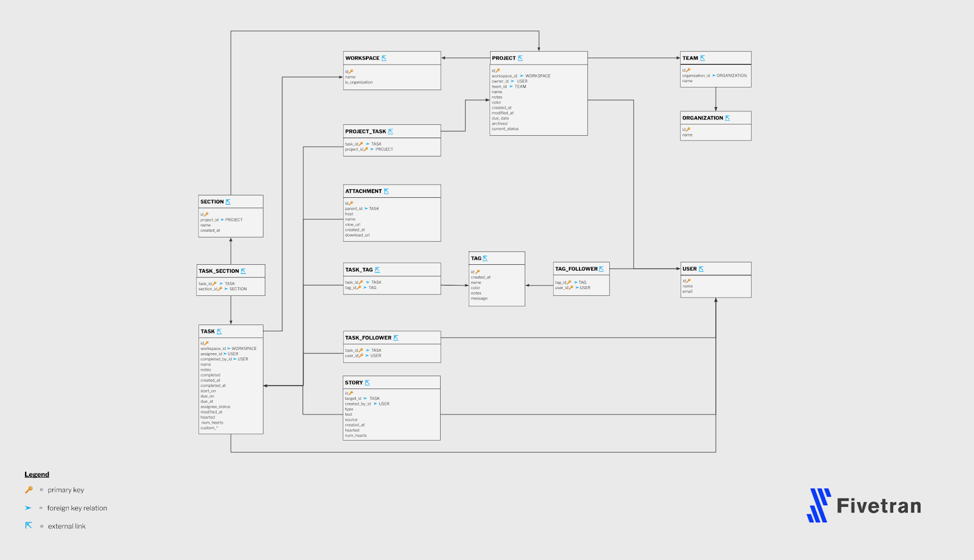Click custom_* field in TASK table
Screen dimensions: 974x560
(209, 428)
